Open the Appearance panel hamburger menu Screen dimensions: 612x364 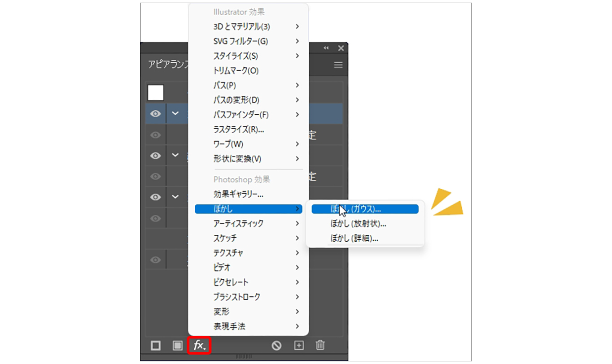338,65
